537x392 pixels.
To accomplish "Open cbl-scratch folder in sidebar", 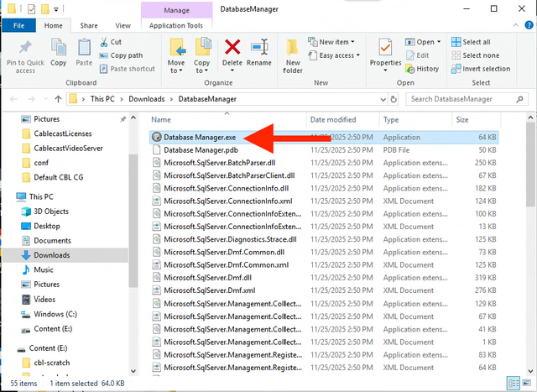I will 52,363.
